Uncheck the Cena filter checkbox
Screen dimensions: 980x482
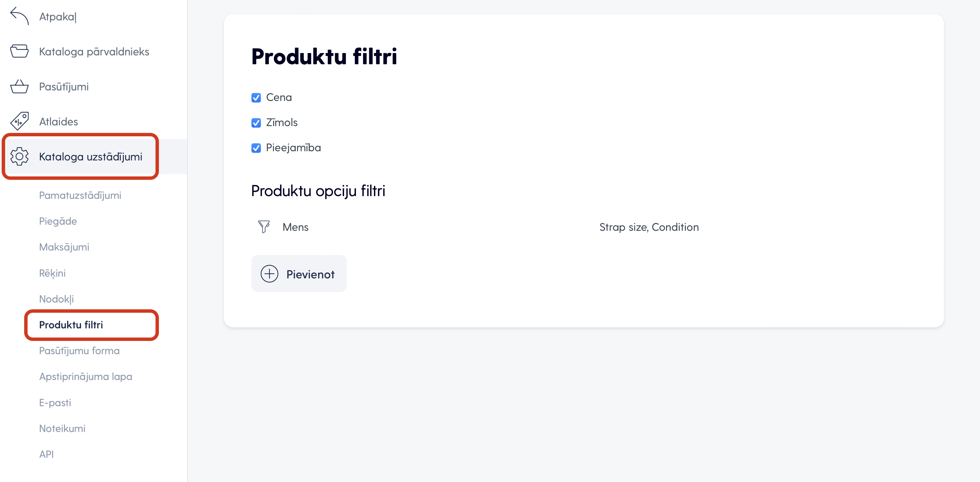pyautogui.click(x=256, y=98)
